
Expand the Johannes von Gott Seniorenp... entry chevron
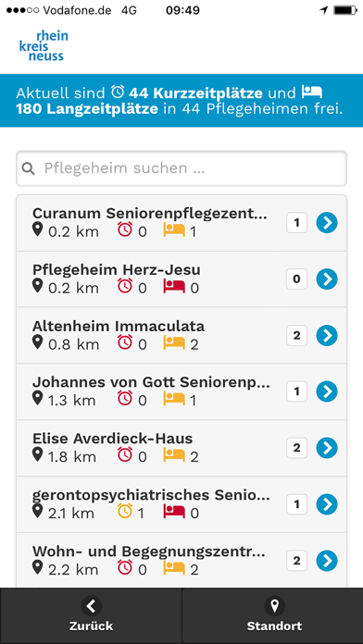pyautogui.click(x=327, y=391)
